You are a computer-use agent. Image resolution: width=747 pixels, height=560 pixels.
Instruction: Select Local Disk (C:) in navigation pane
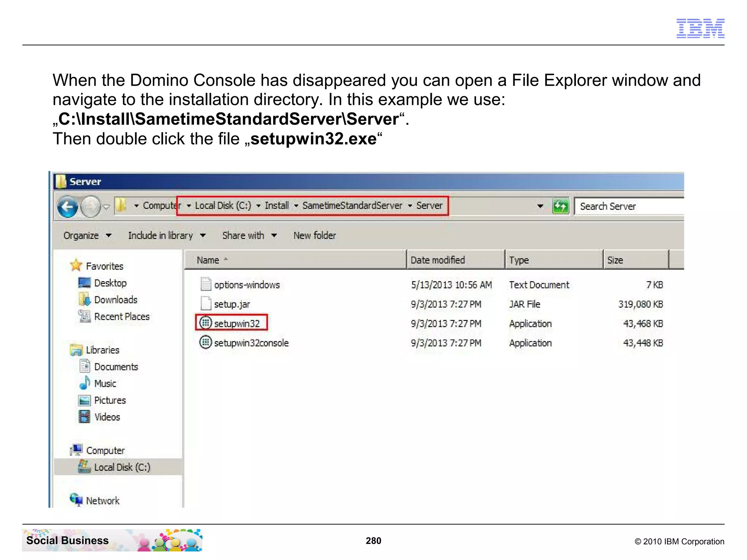click(122, 468)
